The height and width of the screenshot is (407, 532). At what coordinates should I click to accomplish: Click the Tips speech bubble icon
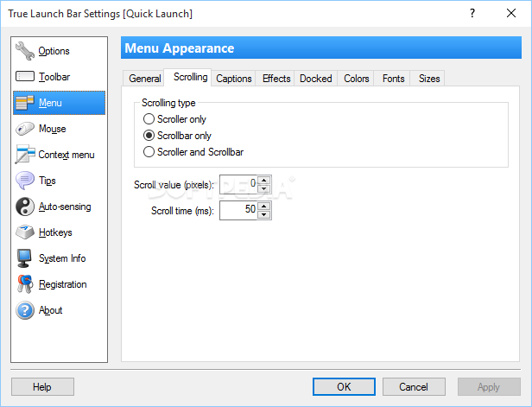click(x=25, y=181)
